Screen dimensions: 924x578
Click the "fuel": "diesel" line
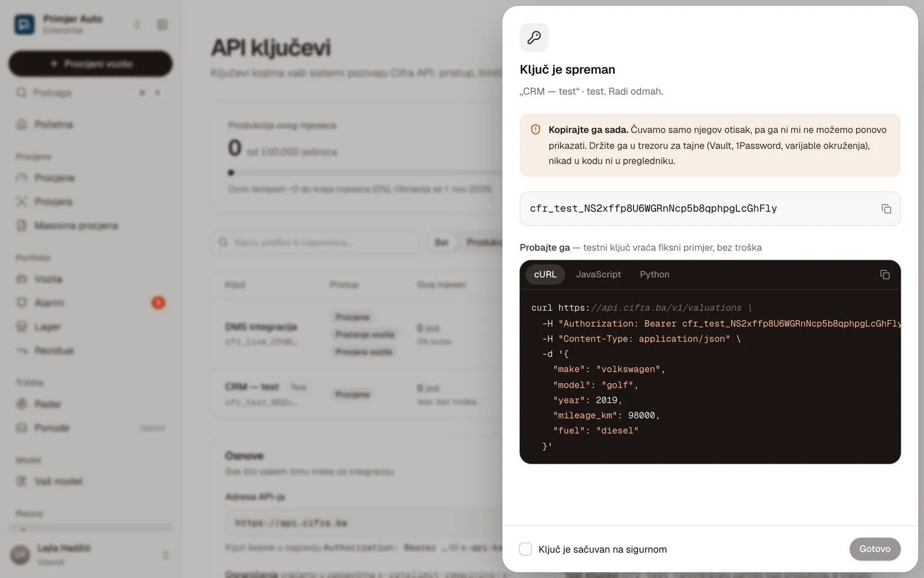click(x=595, y=431)
